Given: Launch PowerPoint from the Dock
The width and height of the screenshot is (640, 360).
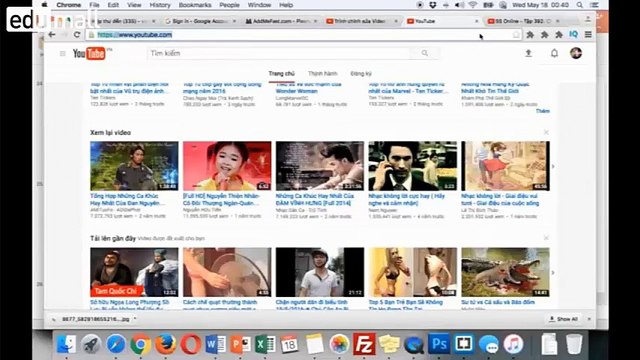Looking at the screenshot, I should (x=240, y=344).
